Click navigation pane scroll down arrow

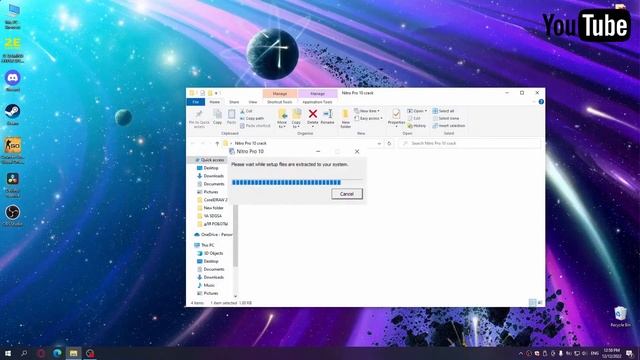coord(235,296)
